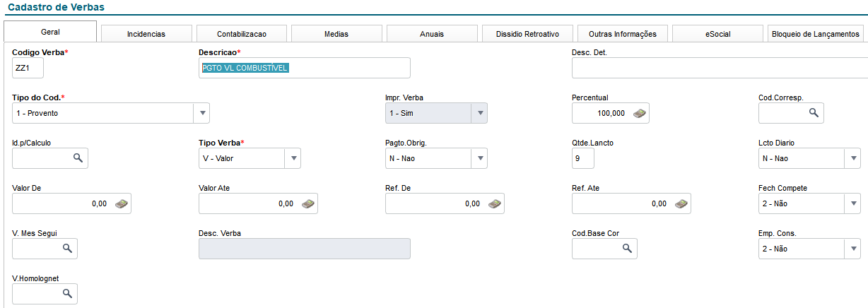Expand the Impr. Verba dropdown
This screenshot has height=308, width=868.
coord(479,113)
